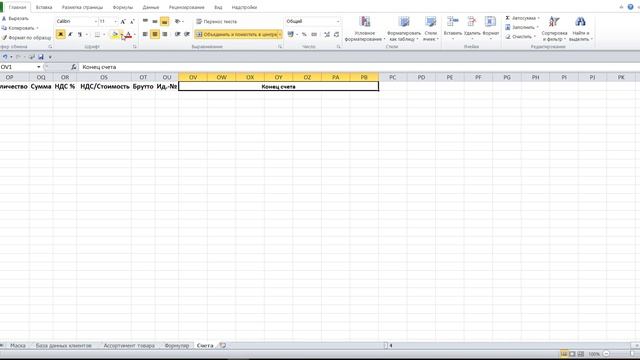Decrease font size with the small A icon
This screenshot has width=640, height=360.
click(131, 21)
